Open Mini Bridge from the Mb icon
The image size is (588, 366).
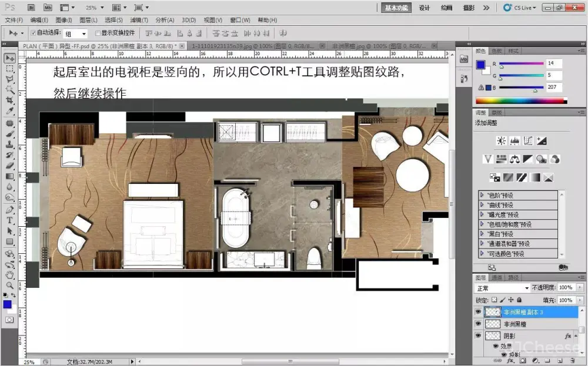click(48, 8)
